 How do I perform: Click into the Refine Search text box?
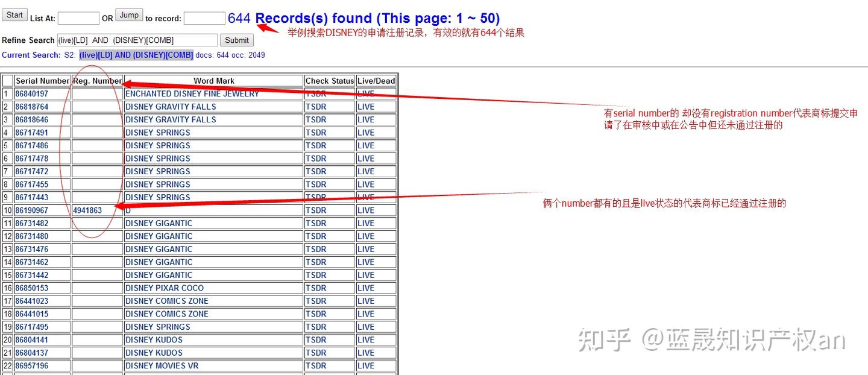point(137,40)
